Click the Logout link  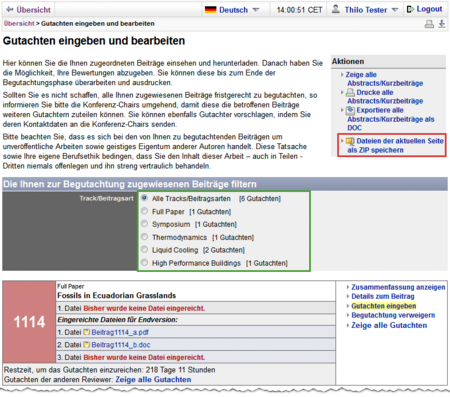[429, 9]
